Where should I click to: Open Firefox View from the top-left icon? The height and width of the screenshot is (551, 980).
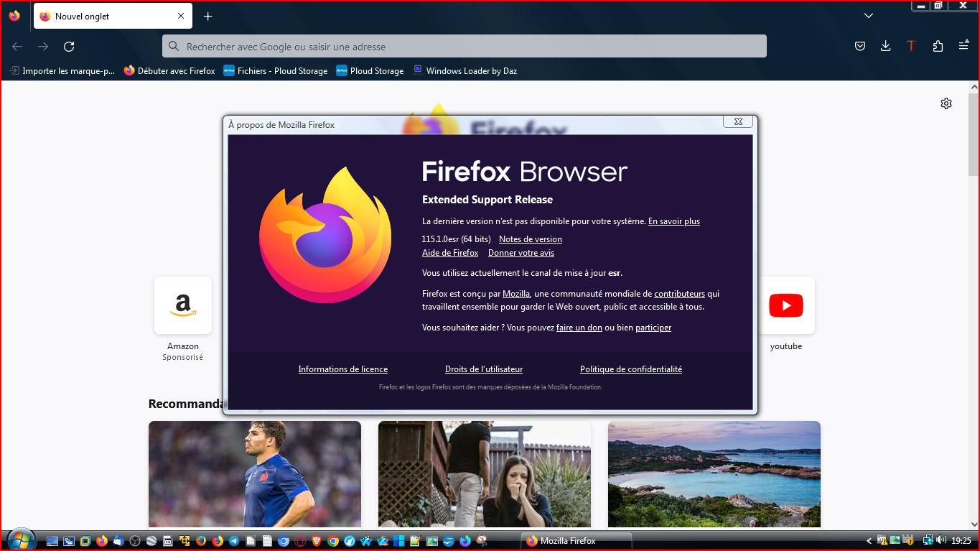point(14,16)
